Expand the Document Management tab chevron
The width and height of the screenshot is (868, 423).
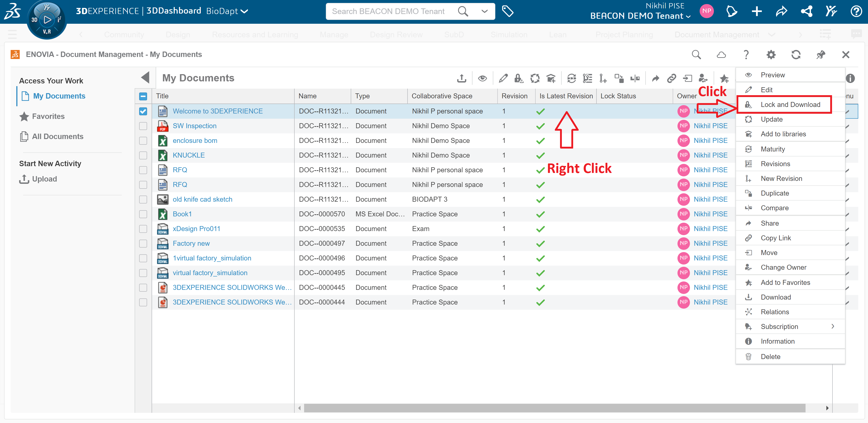point(772,35)
